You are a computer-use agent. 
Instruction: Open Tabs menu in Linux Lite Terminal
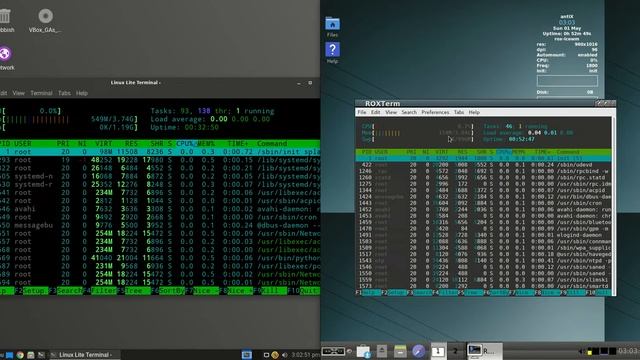point(64,93)
